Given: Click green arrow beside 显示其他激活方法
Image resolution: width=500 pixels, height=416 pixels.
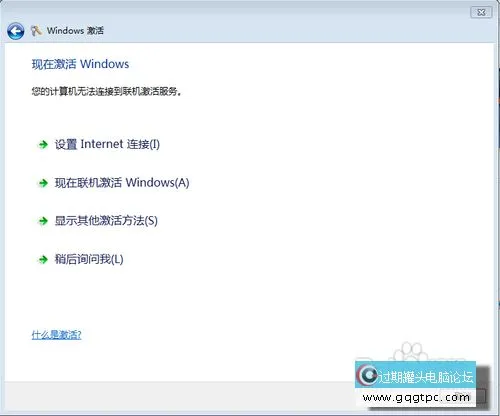Looking at the screenshot, I should coord(43,221).
